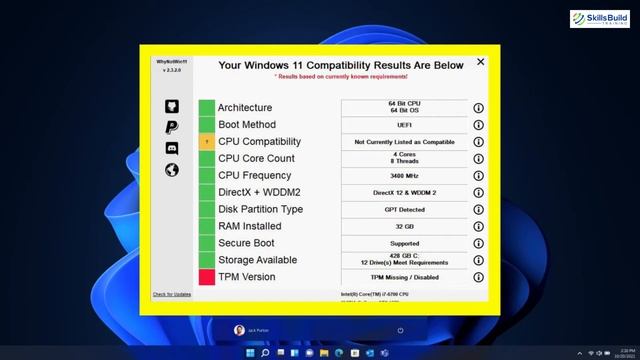This screenshot has width=640, height=360.
Task: Show info for RAM Installed result
Action: pyautogui.click(x=478, y=227)
